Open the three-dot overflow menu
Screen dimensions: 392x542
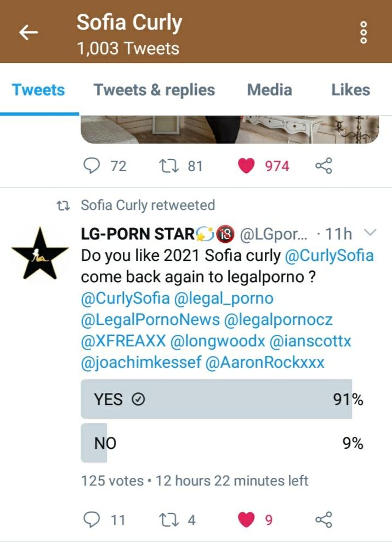point(362,33)
